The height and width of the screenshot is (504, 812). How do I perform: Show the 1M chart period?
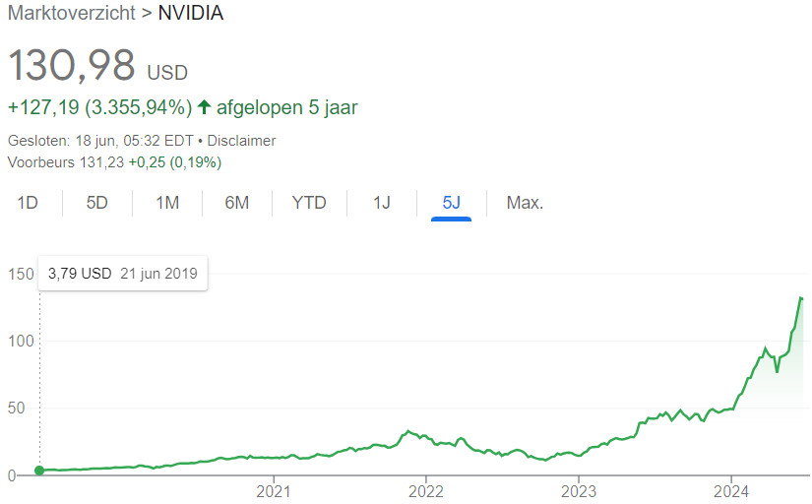[167, 204]
